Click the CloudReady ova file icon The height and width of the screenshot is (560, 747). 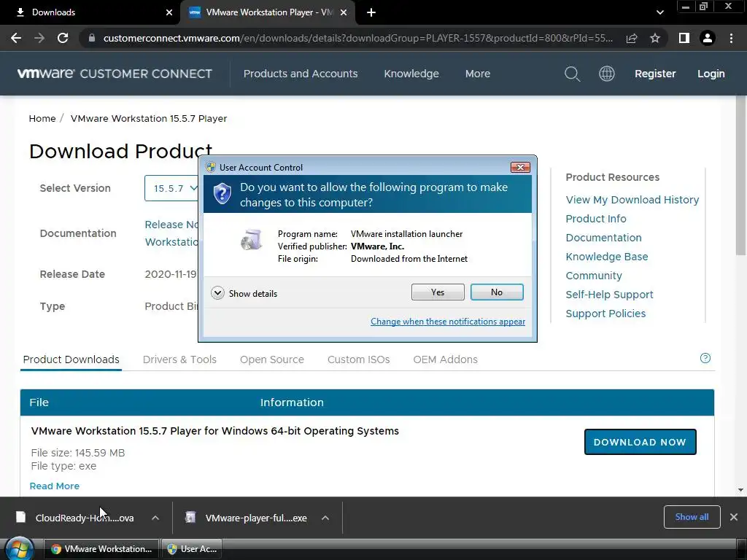tap(20, 517)
